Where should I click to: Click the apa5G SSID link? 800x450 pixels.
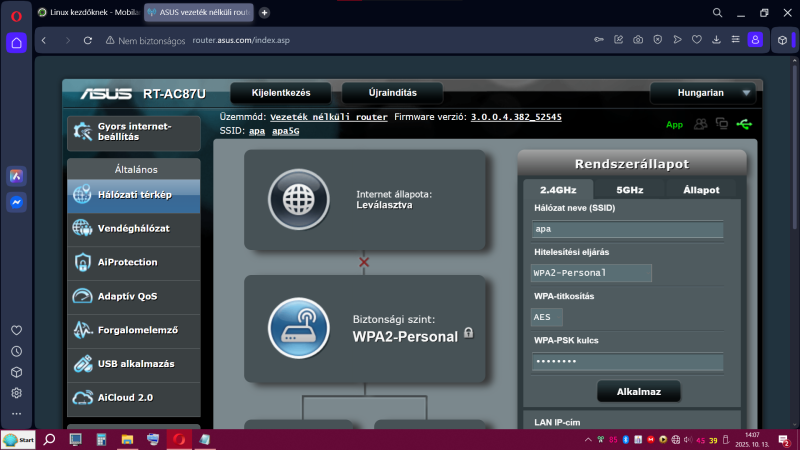286,131
